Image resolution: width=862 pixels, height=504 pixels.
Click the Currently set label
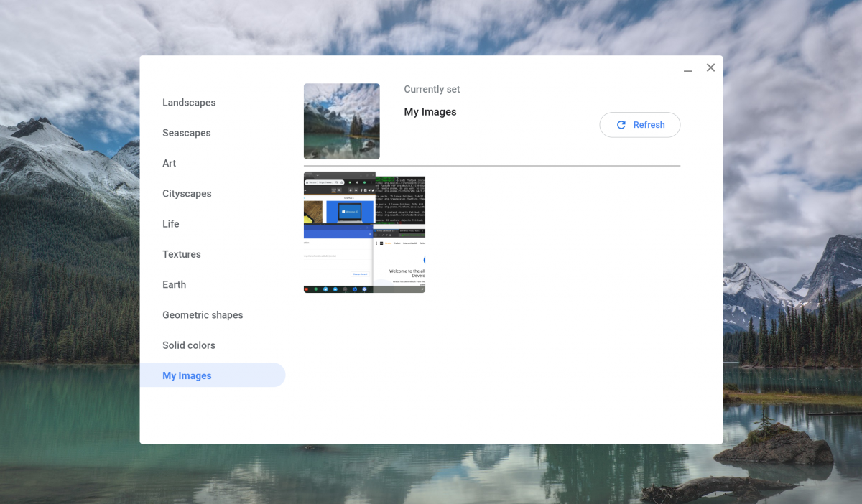(431, 89)
